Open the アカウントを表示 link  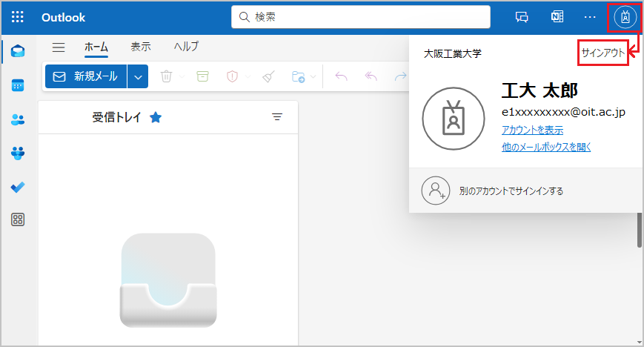tap(532, 130)
